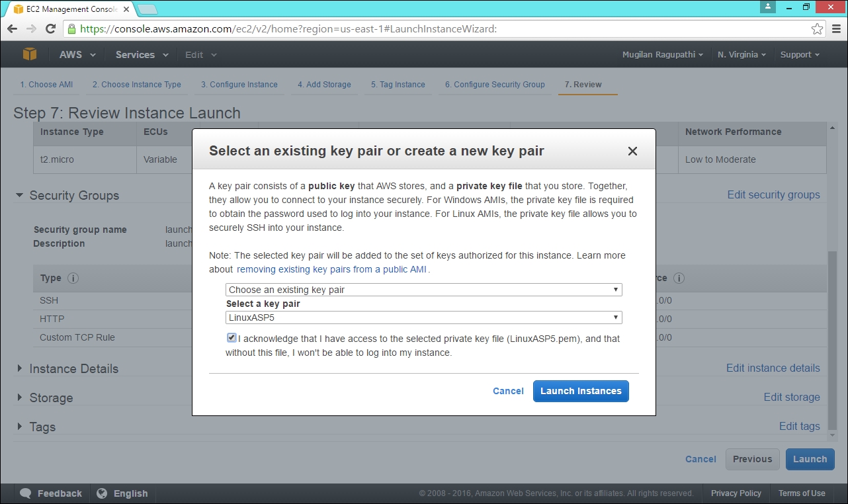Click Edit storage link
Viewport: 848px width, 504px height.
[x=792, y=397]
